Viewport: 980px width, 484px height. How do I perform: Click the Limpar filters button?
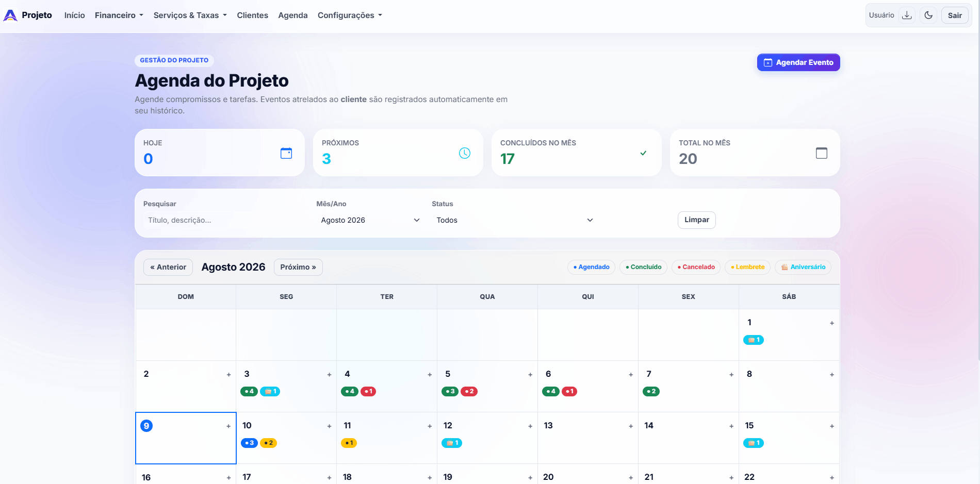(697, 220)
